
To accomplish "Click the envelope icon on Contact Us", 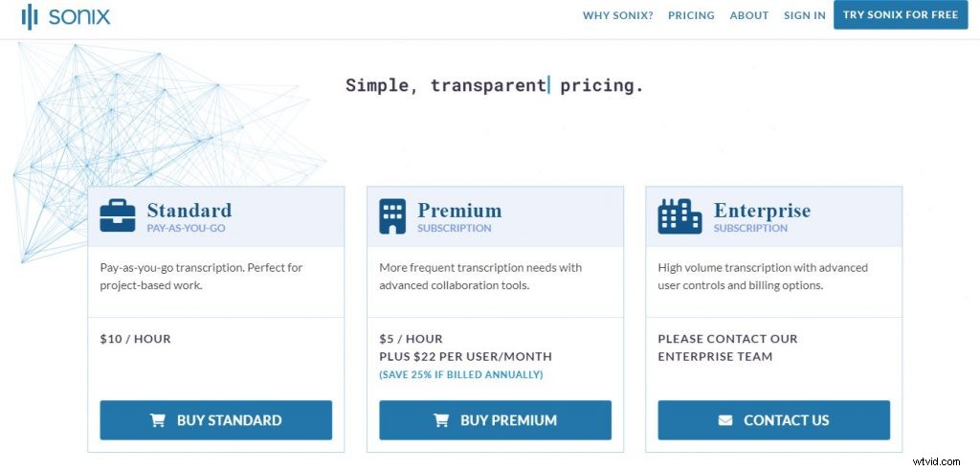I will coord(725,420).
